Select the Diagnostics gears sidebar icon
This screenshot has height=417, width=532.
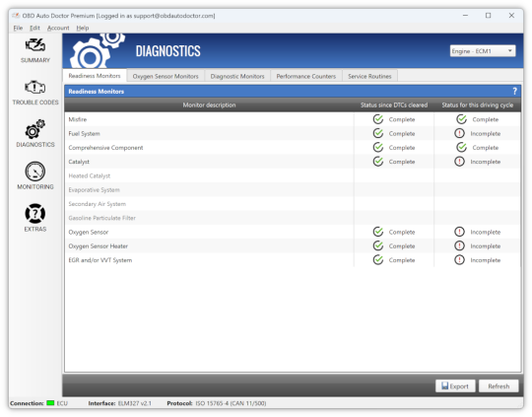click(x=34, y=129)
